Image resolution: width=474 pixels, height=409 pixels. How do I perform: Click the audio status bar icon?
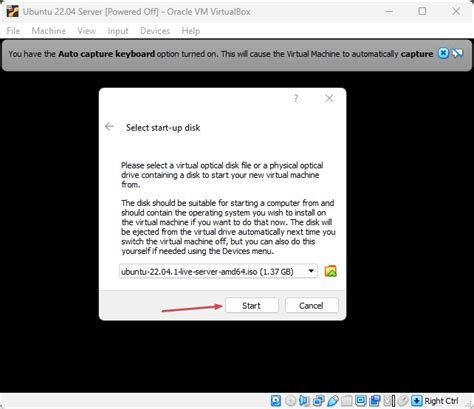tap(304, 401)
